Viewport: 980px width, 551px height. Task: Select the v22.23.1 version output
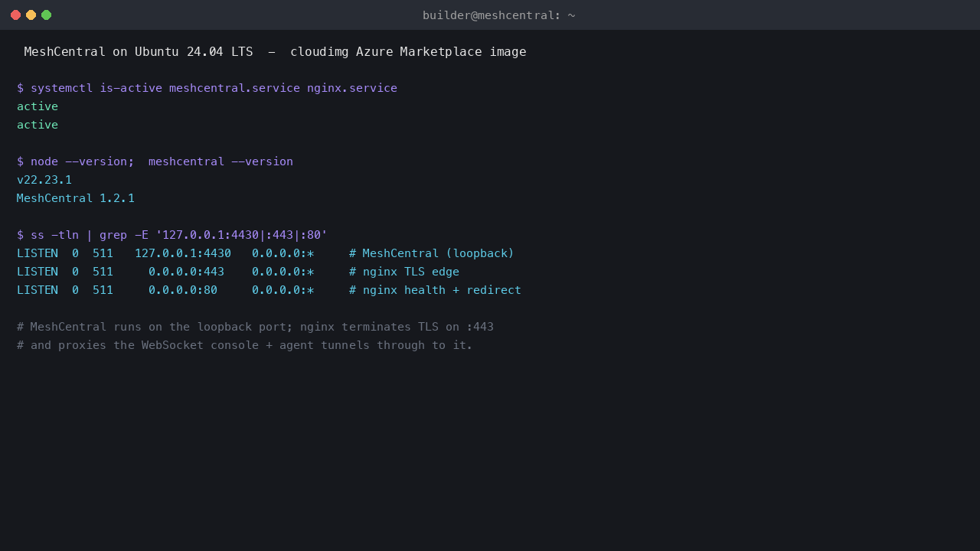point(44,180)
